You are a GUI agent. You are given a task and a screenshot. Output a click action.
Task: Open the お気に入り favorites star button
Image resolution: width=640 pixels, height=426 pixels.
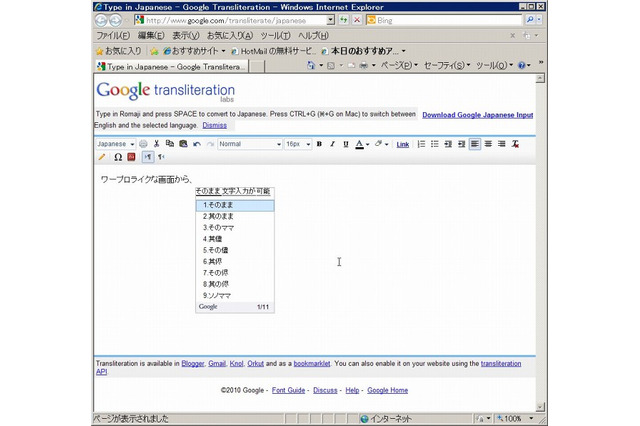(x=118, y=51)
